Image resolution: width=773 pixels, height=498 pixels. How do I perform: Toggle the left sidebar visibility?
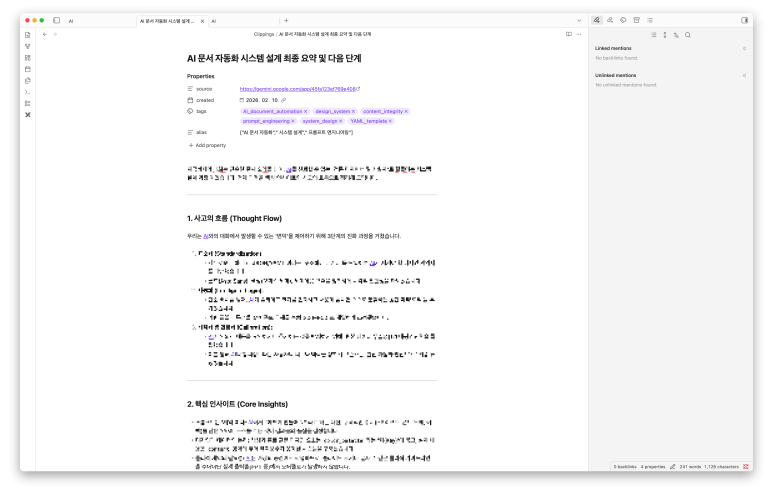pyautogui.click(x=56, y=20)
